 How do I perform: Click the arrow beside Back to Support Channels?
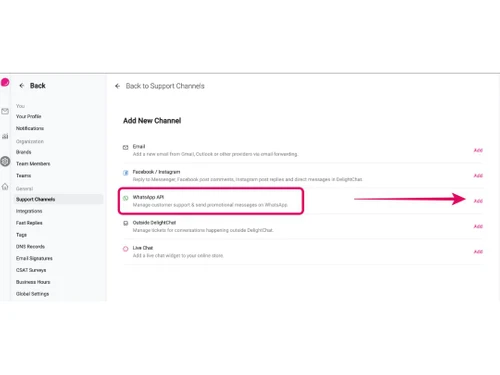click(x=117, y=86)
